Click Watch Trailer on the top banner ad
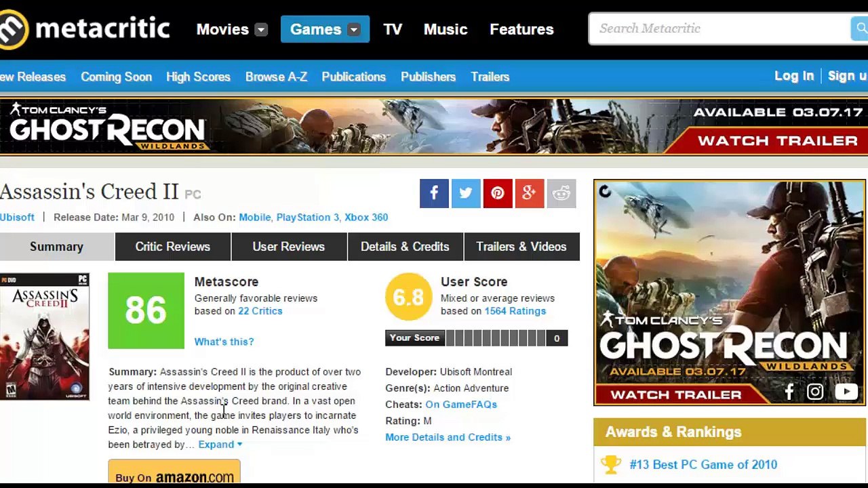 [778, 141]
